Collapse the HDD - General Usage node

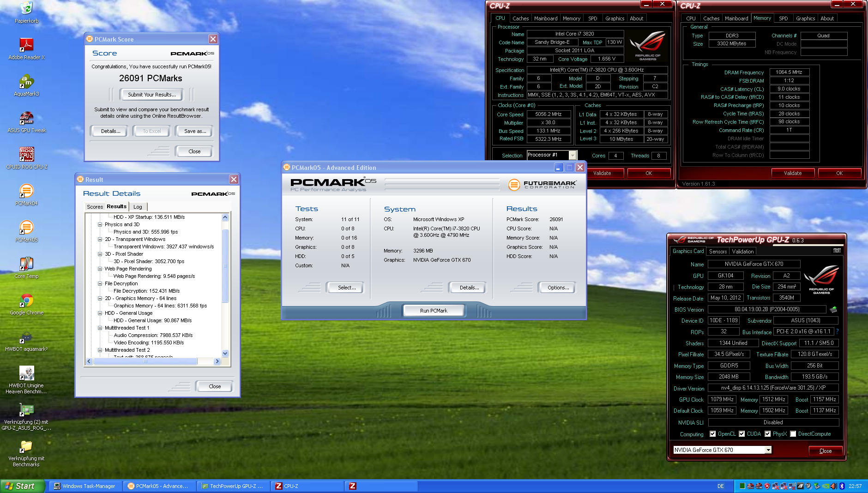[x=100, y=313]
